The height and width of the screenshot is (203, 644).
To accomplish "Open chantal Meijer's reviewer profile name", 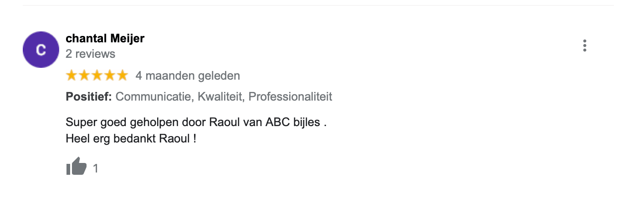I will (x=105, y=39).
